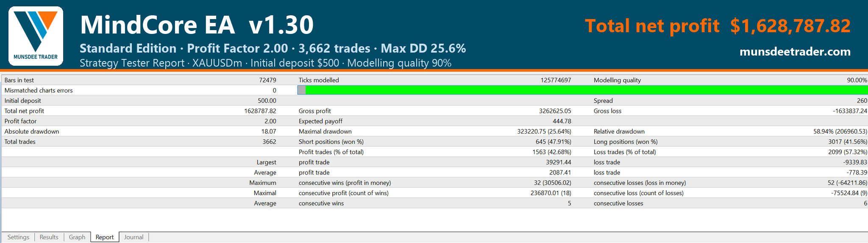Click Profit trades value 1563 (42.68%)
The width and height of the screenshot is (868, 243).
point(552,152)
